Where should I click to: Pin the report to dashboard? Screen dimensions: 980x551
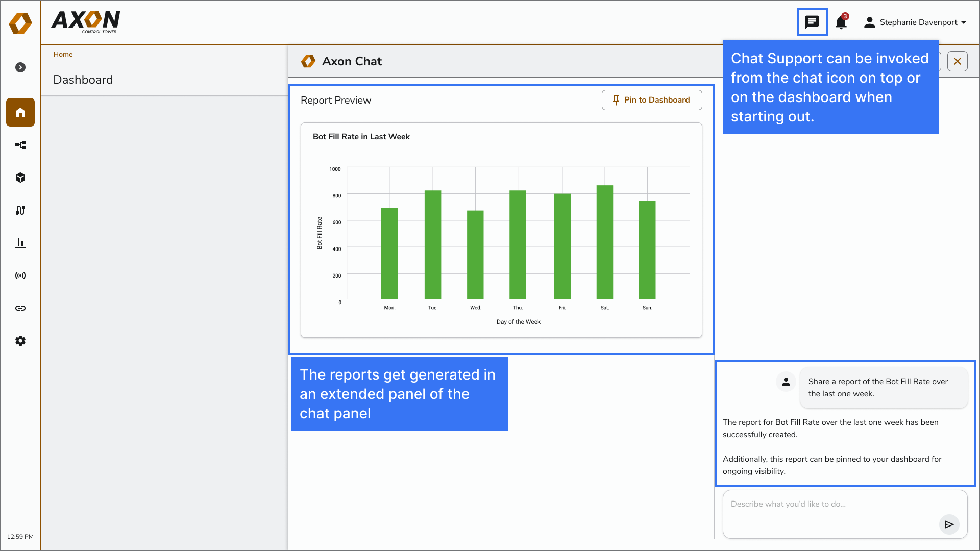[651, 100]
